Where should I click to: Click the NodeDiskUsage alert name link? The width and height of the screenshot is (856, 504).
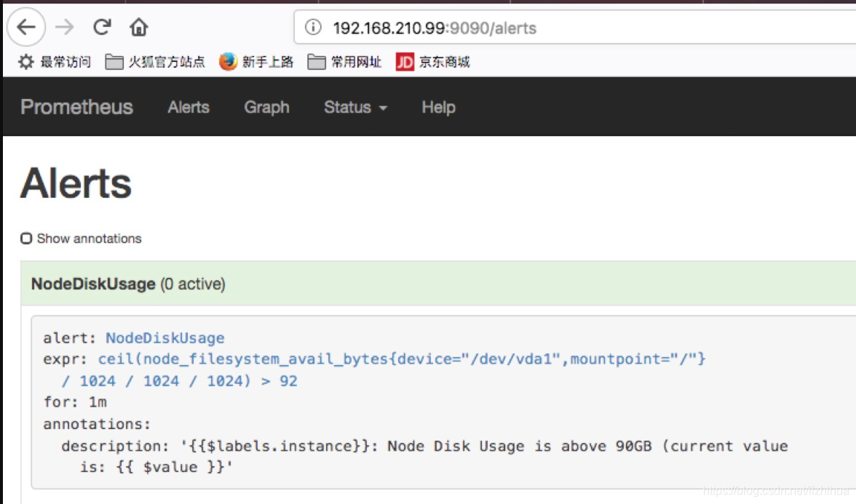coord(165,337)
